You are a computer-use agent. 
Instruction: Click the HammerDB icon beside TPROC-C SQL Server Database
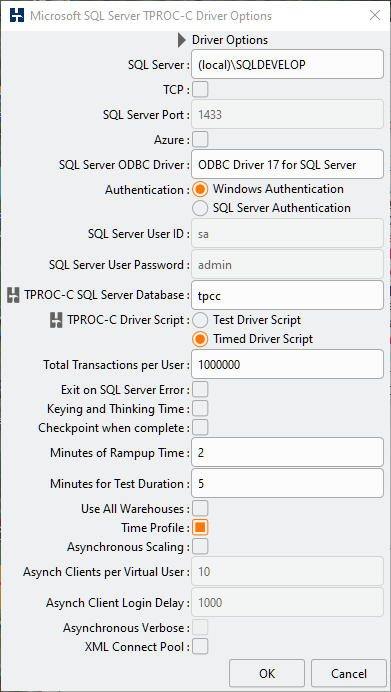point(14,295)
